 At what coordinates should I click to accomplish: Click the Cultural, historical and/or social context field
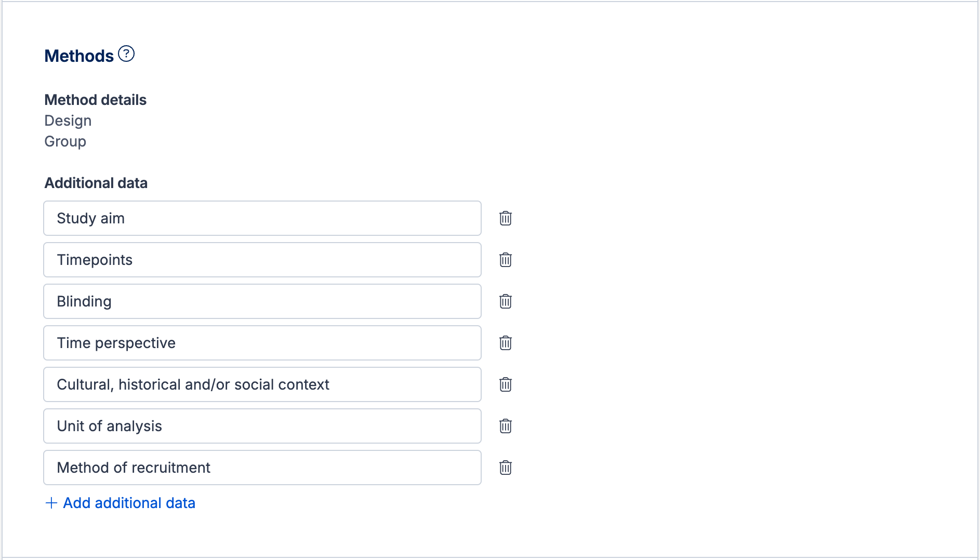point(262,384)
